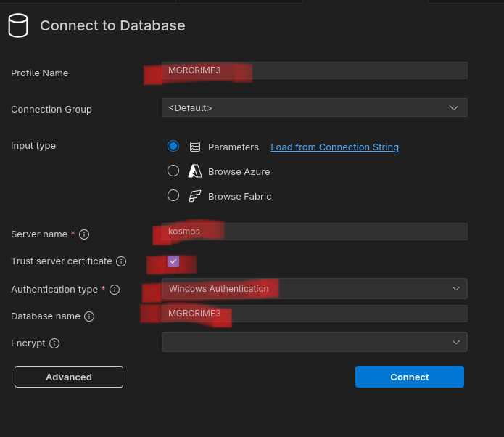The height and width of the screenshot is (437, 504).
Task: Select the Browse Azure radio option
Action: point(173,171)
